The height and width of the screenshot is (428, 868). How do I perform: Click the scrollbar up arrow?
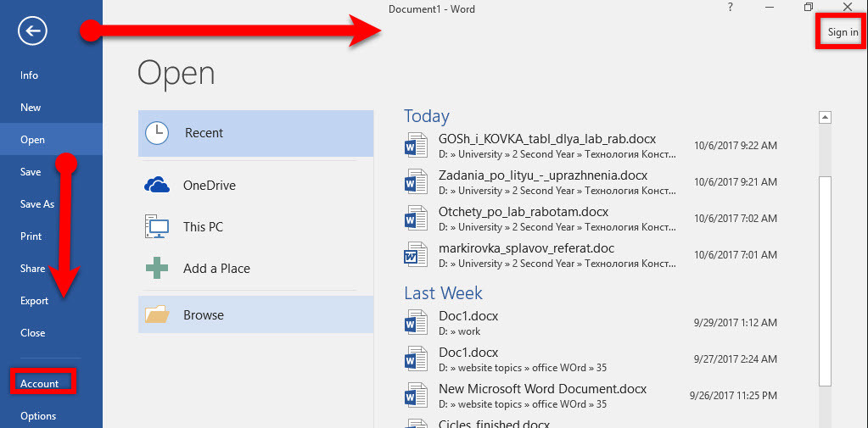826,117
